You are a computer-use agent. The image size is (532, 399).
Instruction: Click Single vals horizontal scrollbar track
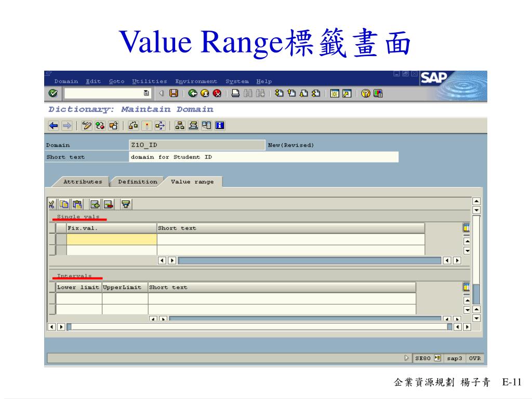[x=309, y=261]
